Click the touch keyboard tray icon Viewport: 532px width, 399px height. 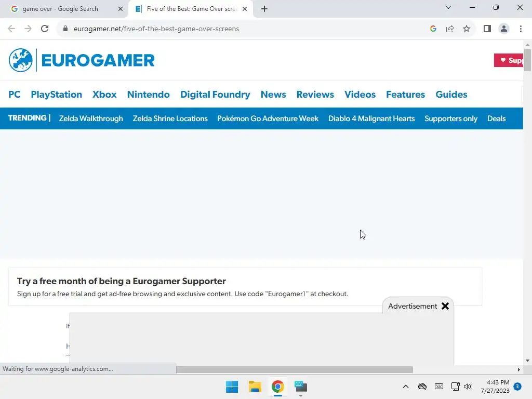click(438, 387)
